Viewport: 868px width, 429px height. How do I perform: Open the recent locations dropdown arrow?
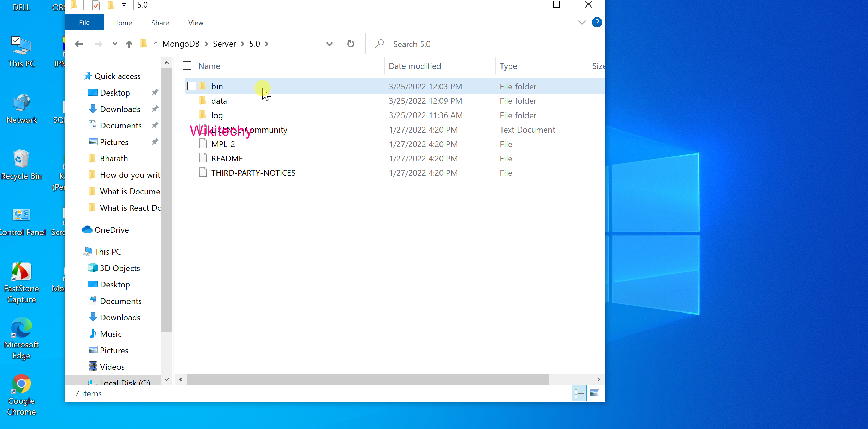[115, 44]
